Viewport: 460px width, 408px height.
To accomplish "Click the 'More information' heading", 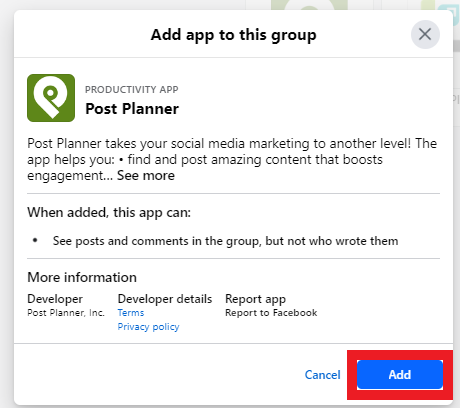I will coord(82,277).
